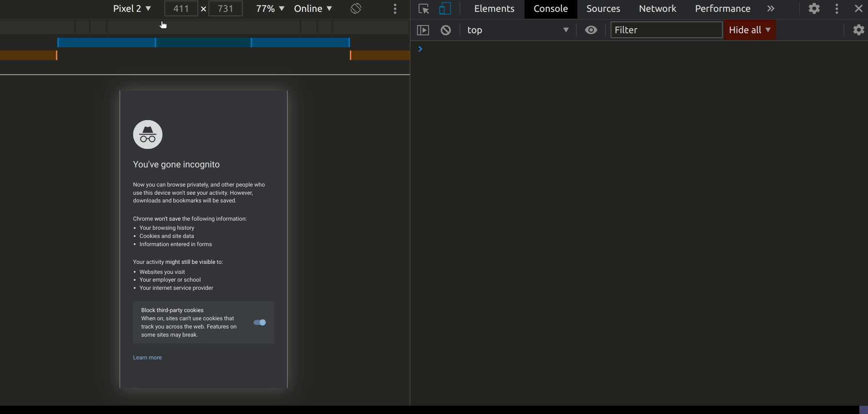The image size is (868, 414).
Task: Click the console prompt arrow
Action: [420, 49]
